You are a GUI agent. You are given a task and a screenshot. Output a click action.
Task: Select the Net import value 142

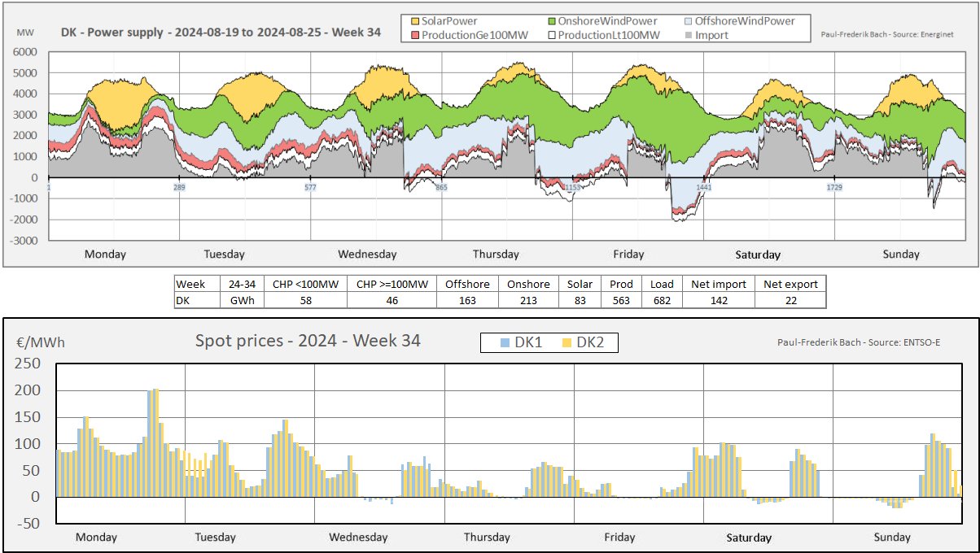point(719,300)
